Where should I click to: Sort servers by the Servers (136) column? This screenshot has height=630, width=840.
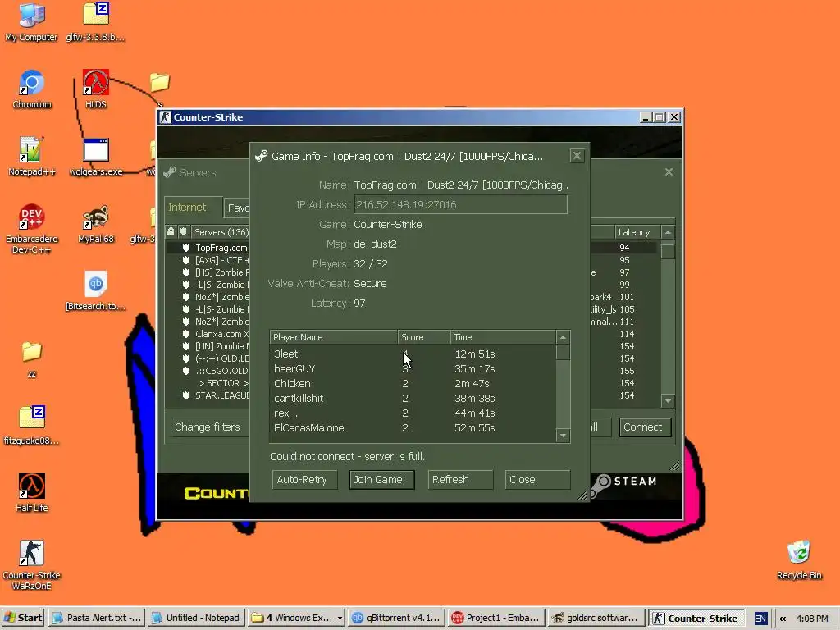[221, 232]
